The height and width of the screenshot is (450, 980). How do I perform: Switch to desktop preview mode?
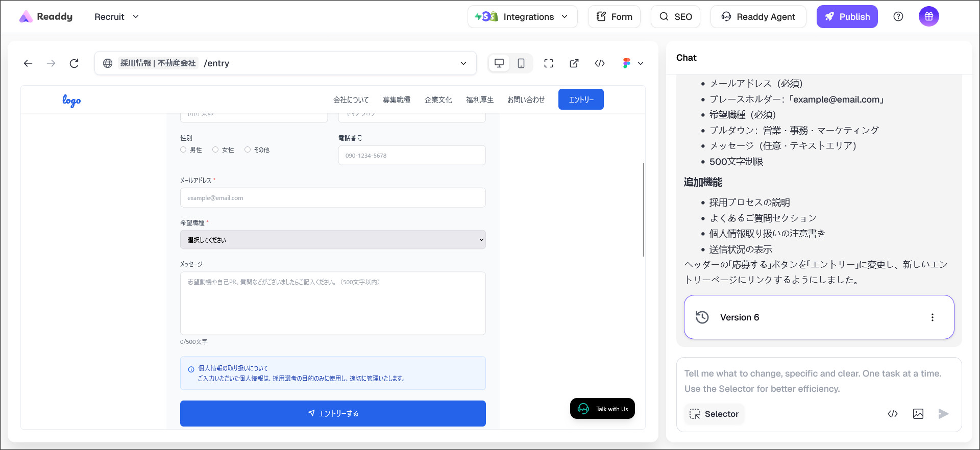(499, 63)
